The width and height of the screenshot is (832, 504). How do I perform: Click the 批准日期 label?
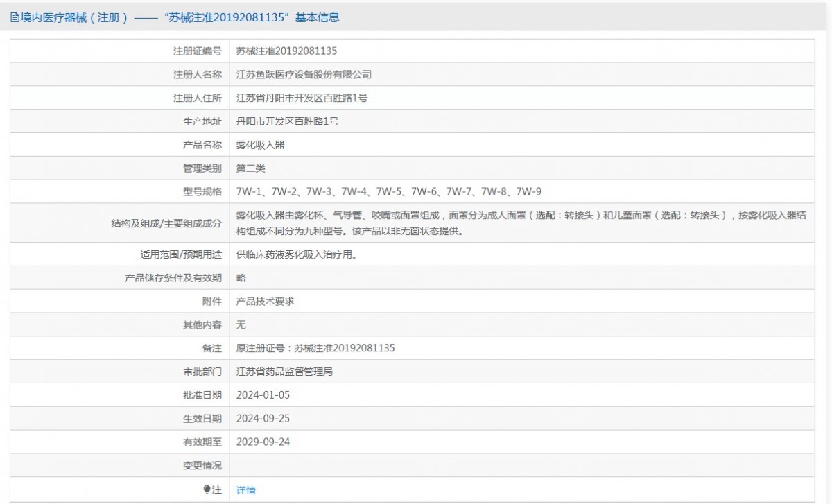[202, 396]
